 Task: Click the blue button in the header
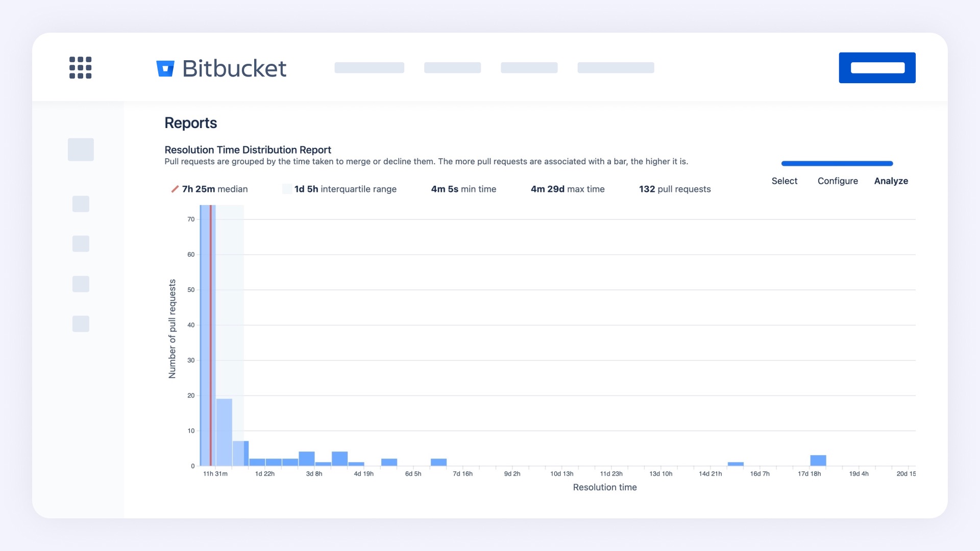pos(877,68)
